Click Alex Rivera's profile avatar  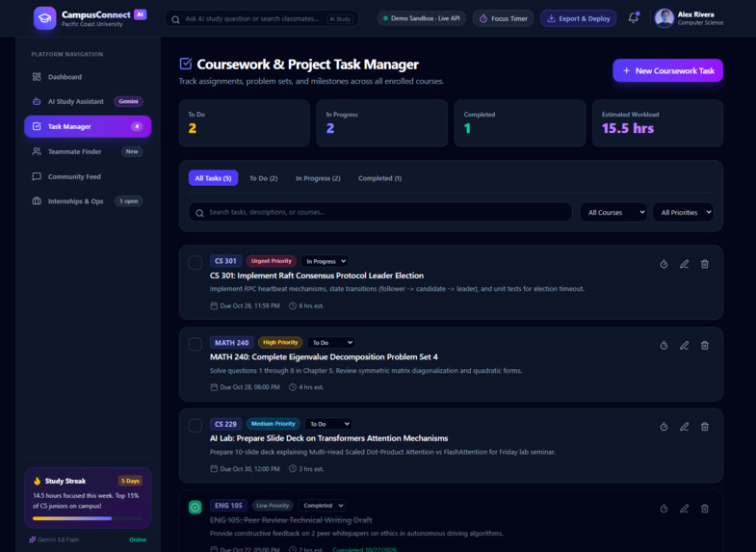[664, 18]
